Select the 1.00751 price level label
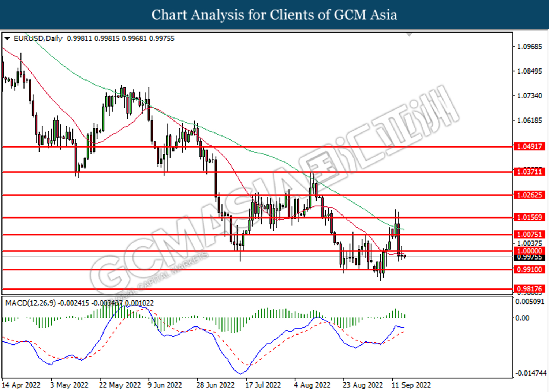 [529, 234]
